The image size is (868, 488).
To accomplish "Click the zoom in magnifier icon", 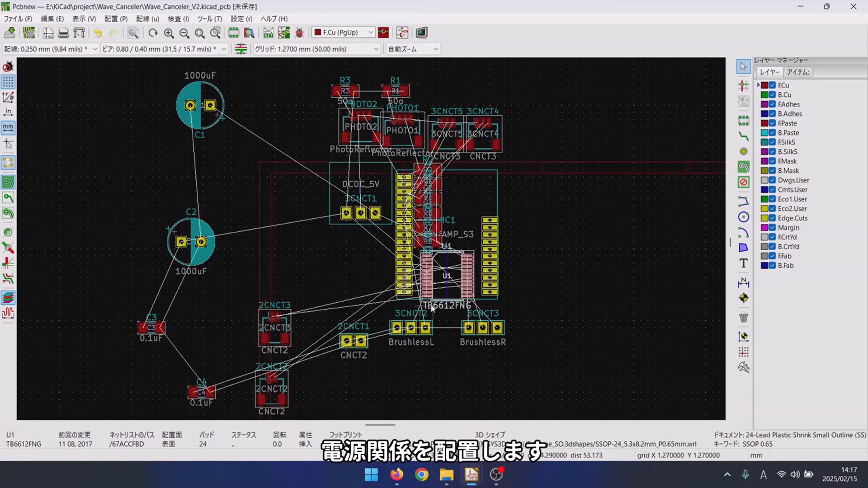I will tap(169, 33).
